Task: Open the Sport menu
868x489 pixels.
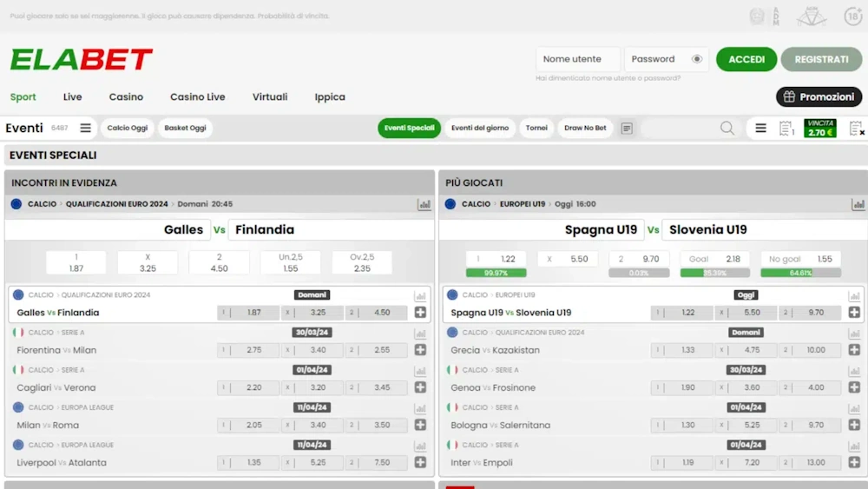Action: click(x=23, y=97)
